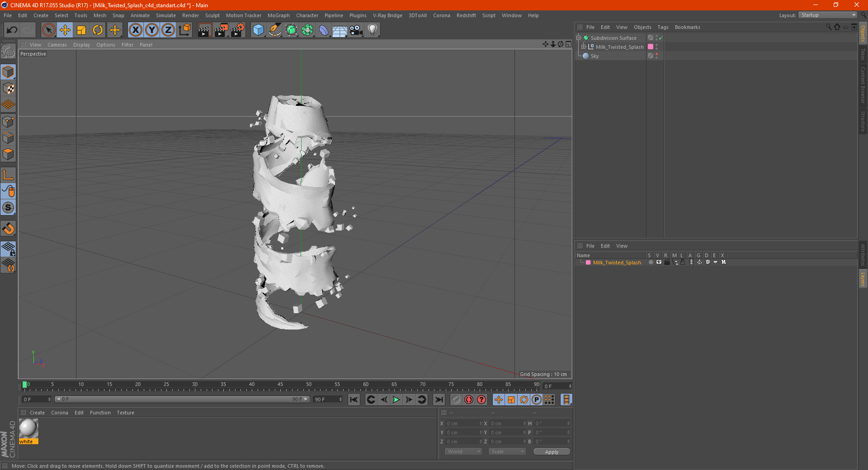
Task: Pick the Rotate tool icon
Action: tap(98, 30)
